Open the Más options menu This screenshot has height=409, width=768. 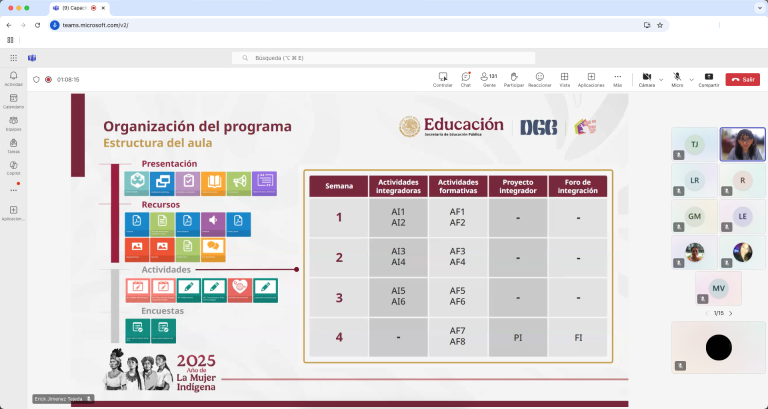(x=617, y=77)
